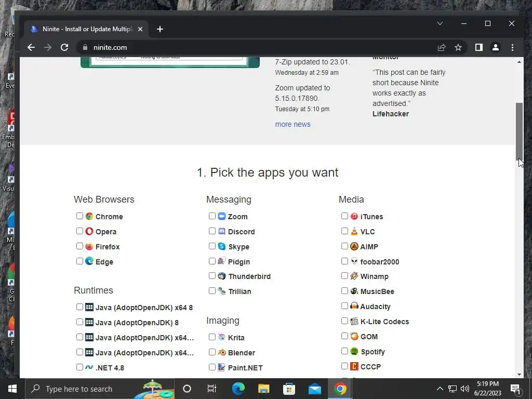This screenshot has width=532, height=399.
Task: Click the Discord app icon
Action: (x=222, y=231)
